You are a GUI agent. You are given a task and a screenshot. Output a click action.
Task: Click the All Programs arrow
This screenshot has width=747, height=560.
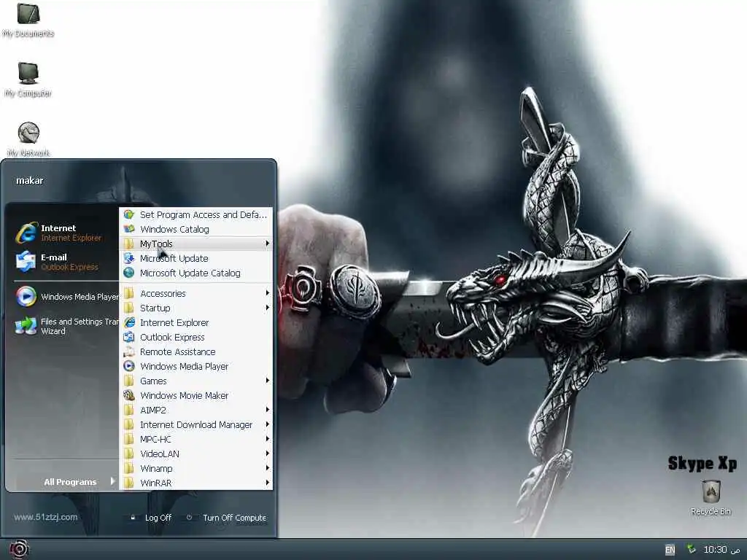pyautogui.click(x=112, y=481)
